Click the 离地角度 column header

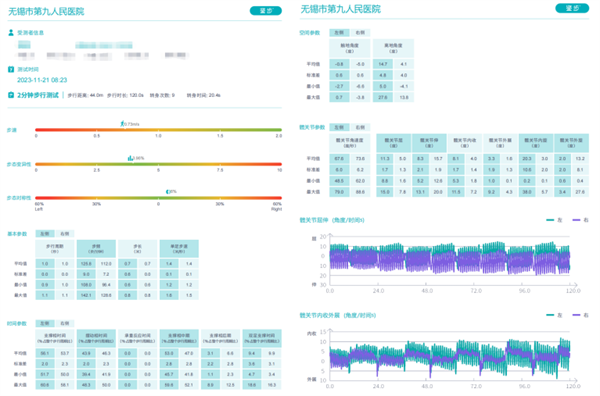click(393, 48)
